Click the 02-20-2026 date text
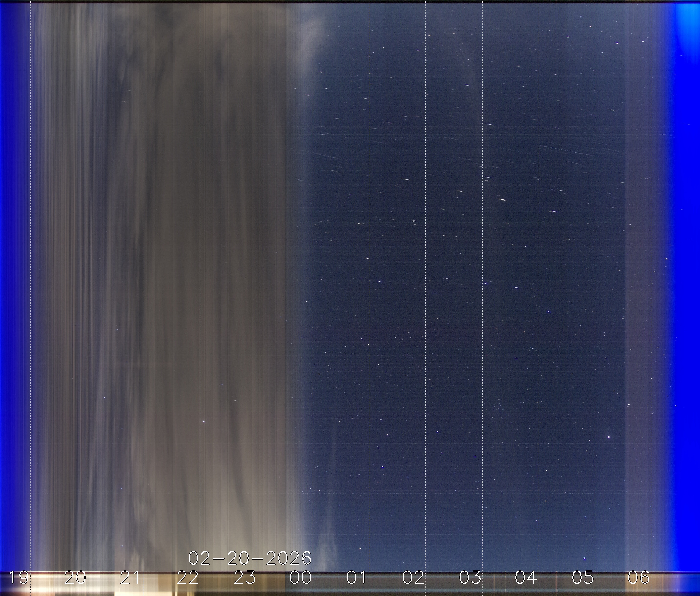Viewport: 700px width, 596px height. pos(250,558)
